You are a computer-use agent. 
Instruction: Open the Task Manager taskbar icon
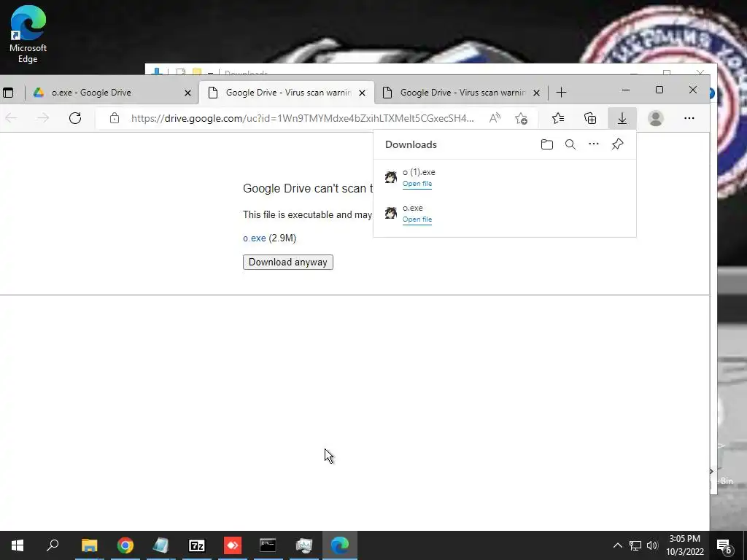tap(304, 545)
